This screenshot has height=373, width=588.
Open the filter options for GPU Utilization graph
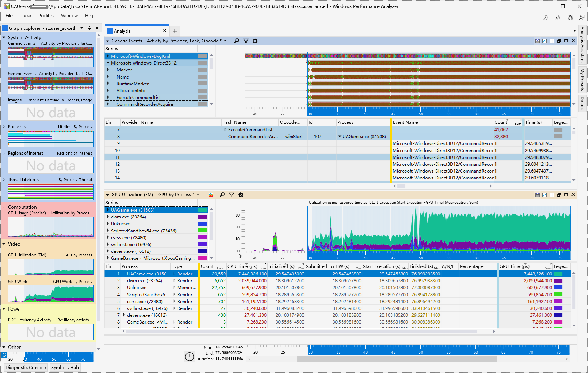click(231, 195)
